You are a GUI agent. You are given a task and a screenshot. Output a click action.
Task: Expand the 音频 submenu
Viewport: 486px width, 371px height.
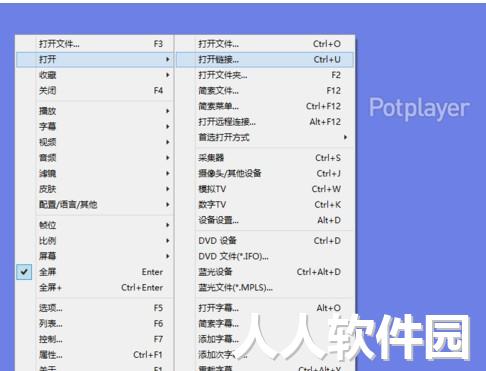coord(94,158)
